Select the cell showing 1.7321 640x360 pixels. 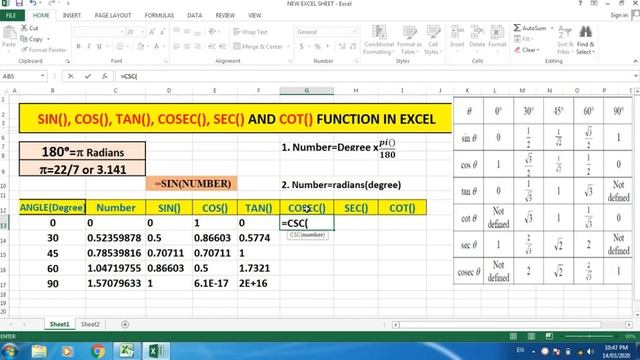tap(258, 269)
